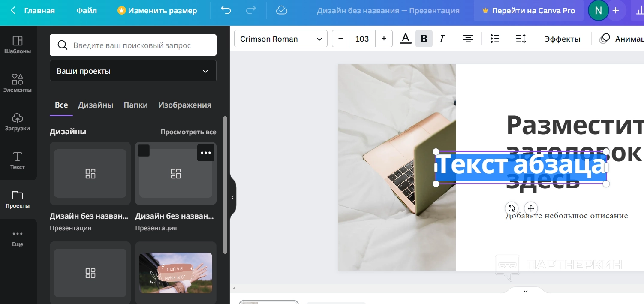The image size is (644, 304).
Task: Open first untitled design thumbnail
Action: (90, 173)
